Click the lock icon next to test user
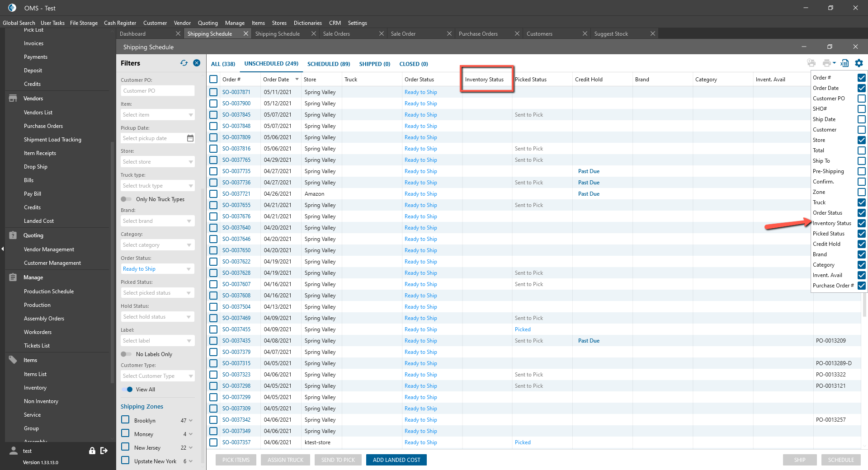The image size is (868, 470). point(92,451)
